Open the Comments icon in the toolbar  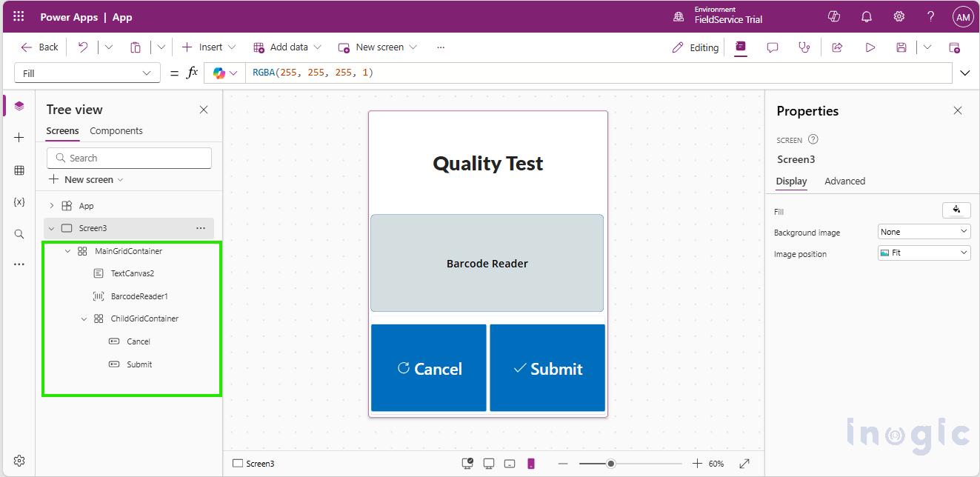(x=773, y=47)
